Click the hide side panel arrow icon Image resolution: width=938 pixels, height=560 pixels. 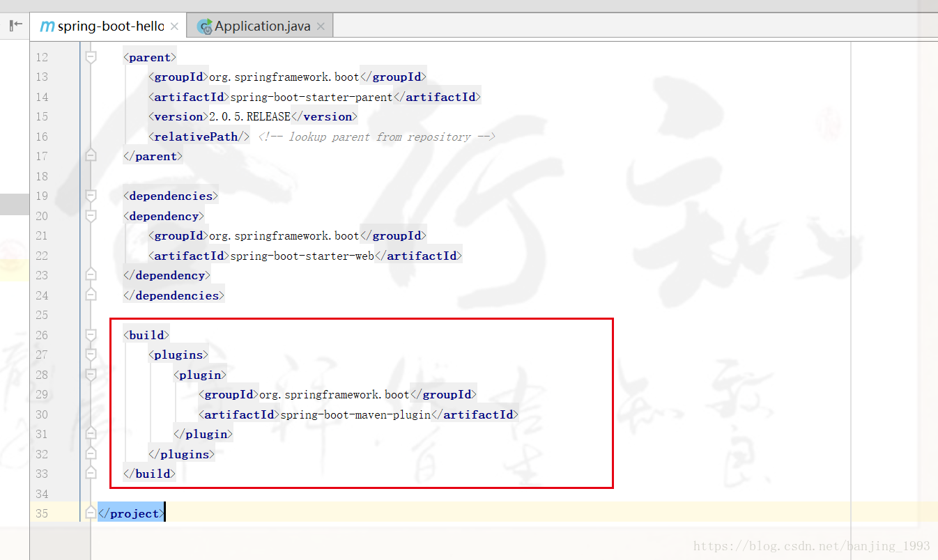click(15, 26)
